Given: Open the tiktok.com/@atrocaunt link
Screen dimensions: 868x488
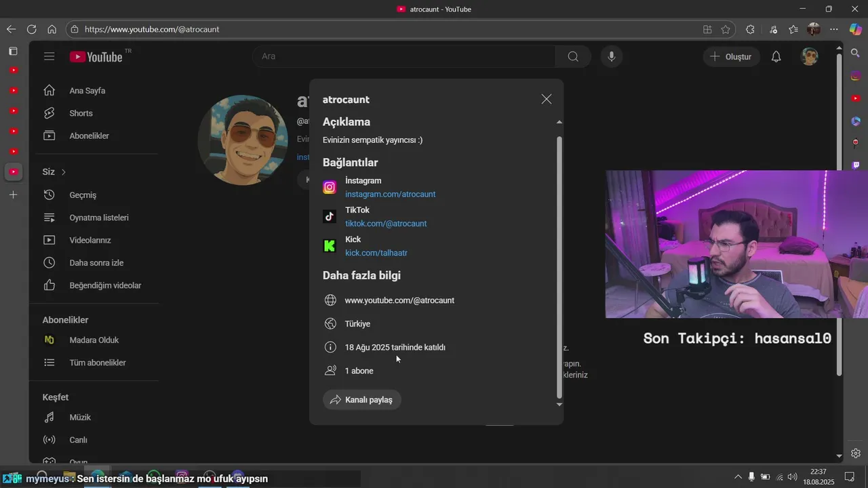Looking at the screenshot, I should (386, 224).
